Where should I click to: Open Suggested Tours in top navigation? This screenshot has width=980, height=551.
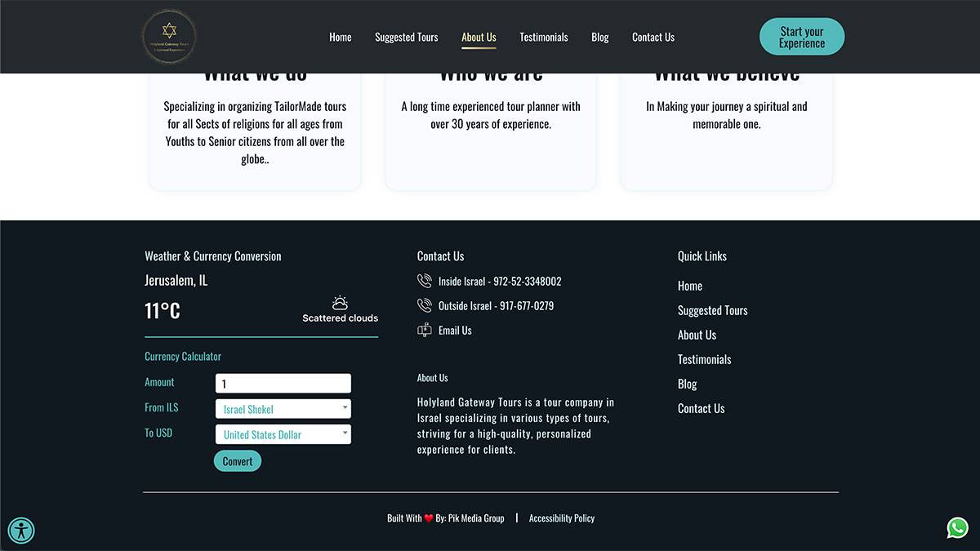tap(406, 38)
